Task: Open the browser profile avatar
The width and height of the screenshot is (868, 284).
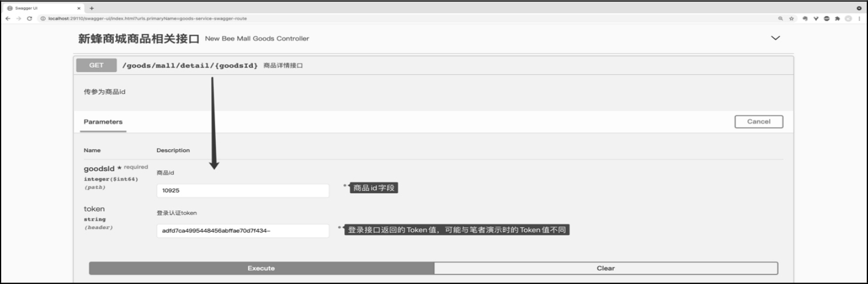Action: (x=848, y=19)
